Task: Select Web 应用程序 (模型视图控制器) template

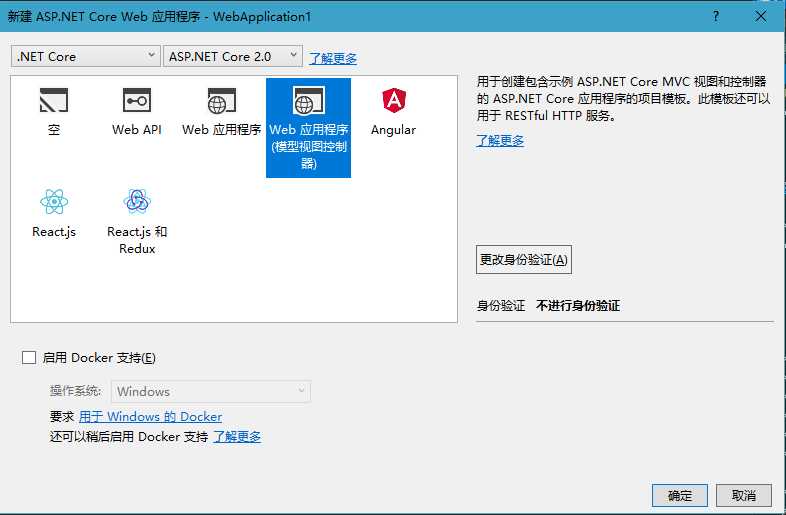Action: tap(308, 128)
